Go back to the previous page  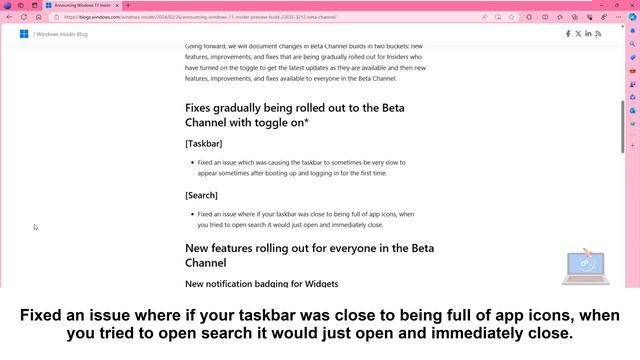[x=9, y=17]
